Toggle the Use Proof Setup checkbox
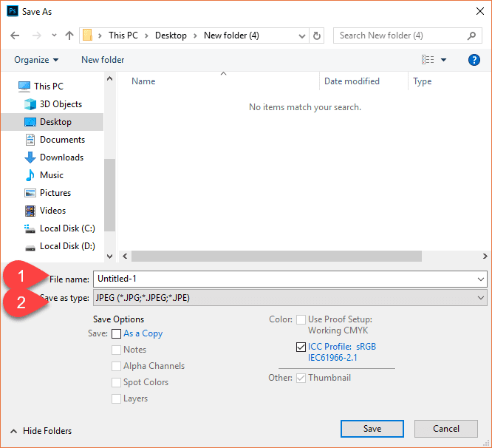The width and height of the screenshot is (492, 448). 301,319
